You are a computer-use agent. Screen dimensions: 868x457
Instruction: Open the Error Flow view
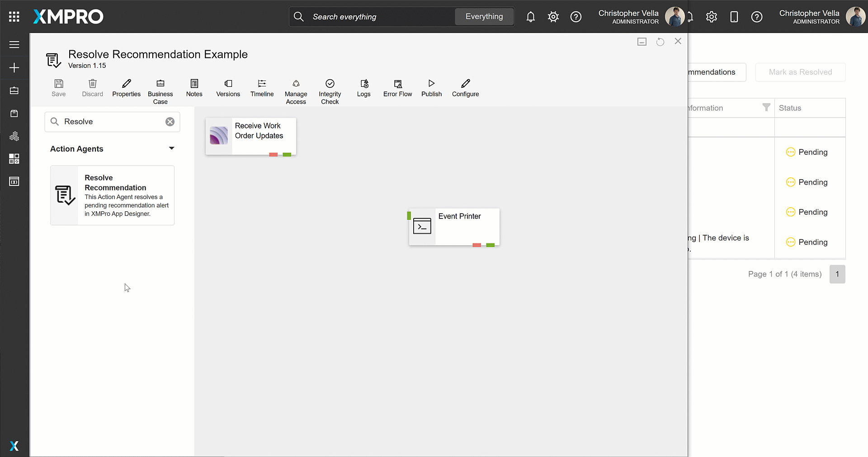(397, 88)
